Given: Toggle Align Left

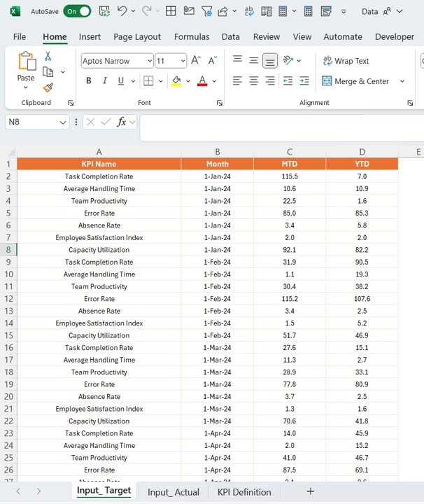Looking at the screenshot, I should click(237, 80).
